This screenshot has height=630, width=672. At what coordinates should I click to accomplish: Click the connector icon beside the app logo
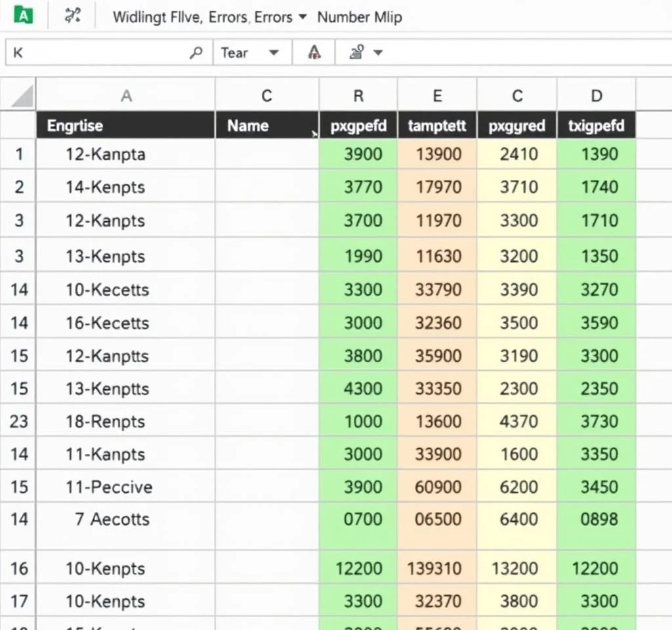(72, 16)
